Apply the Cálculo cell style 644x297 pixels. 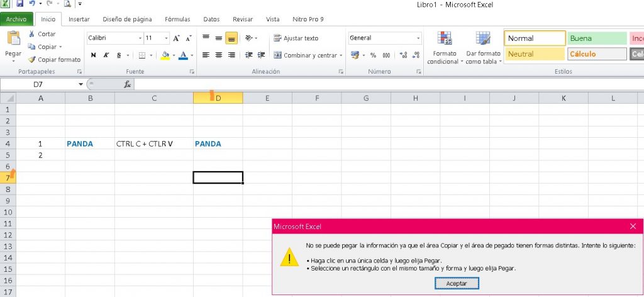(x=597, y=54)
